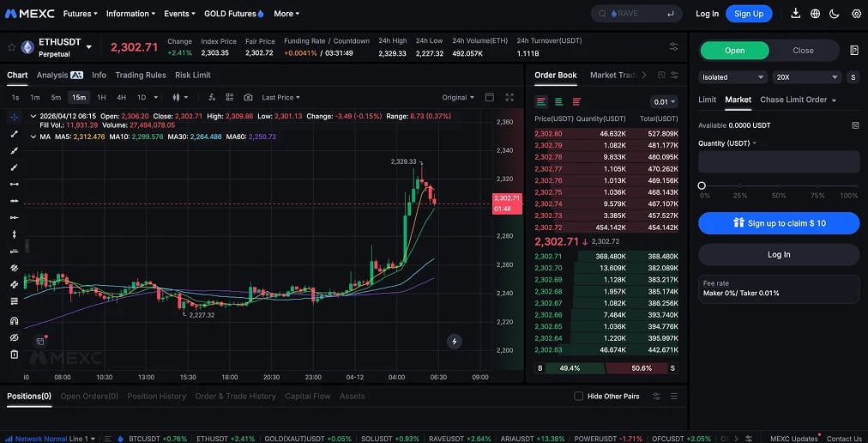
Task: Collapse the OHLC info chevron on chart
Action: (x=33, y=117)
